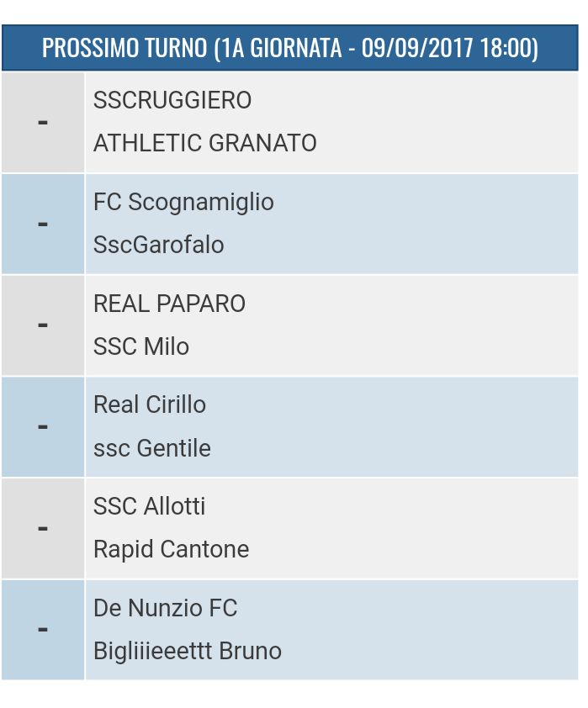This screenshot has width=588, height=708.
Task: Select the REAL PAPARO team
Action: (169, 304)
